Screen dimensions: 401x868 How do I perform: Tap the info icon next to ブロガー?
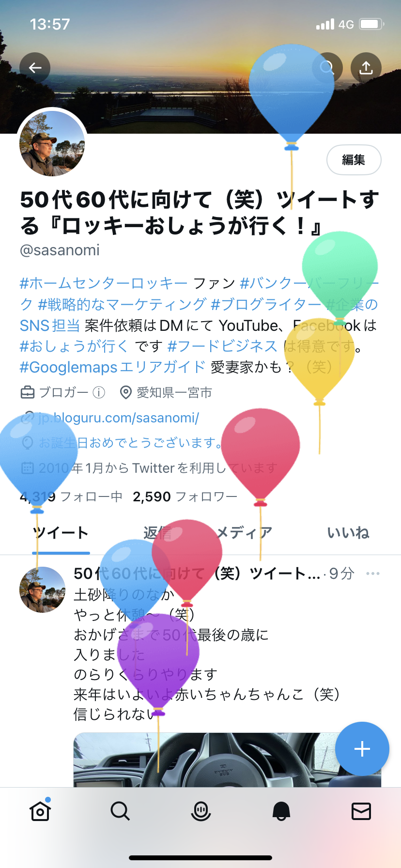(99, 392)
